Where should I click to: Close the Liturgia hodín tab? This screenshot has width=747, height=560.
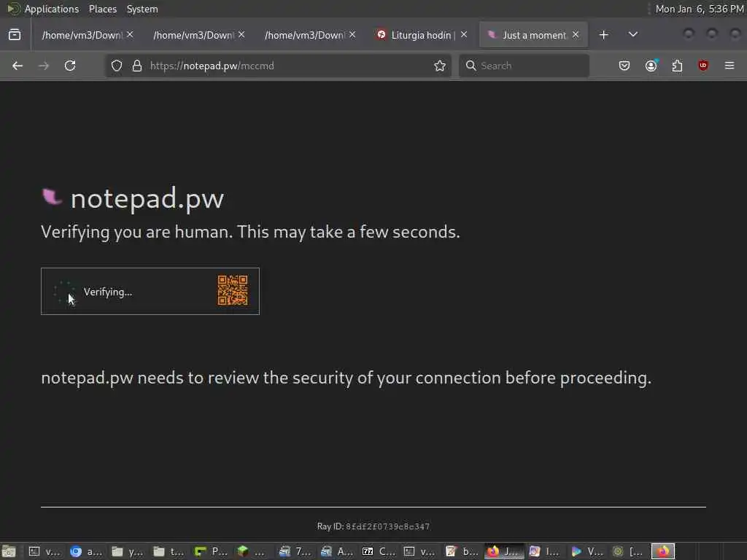[x=464, y=35]
